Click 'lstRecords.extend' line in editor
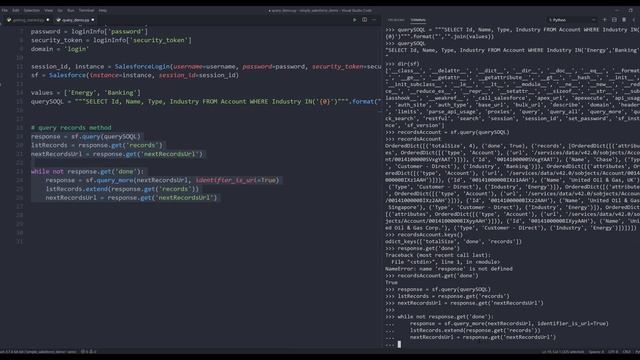 [122, 189]
